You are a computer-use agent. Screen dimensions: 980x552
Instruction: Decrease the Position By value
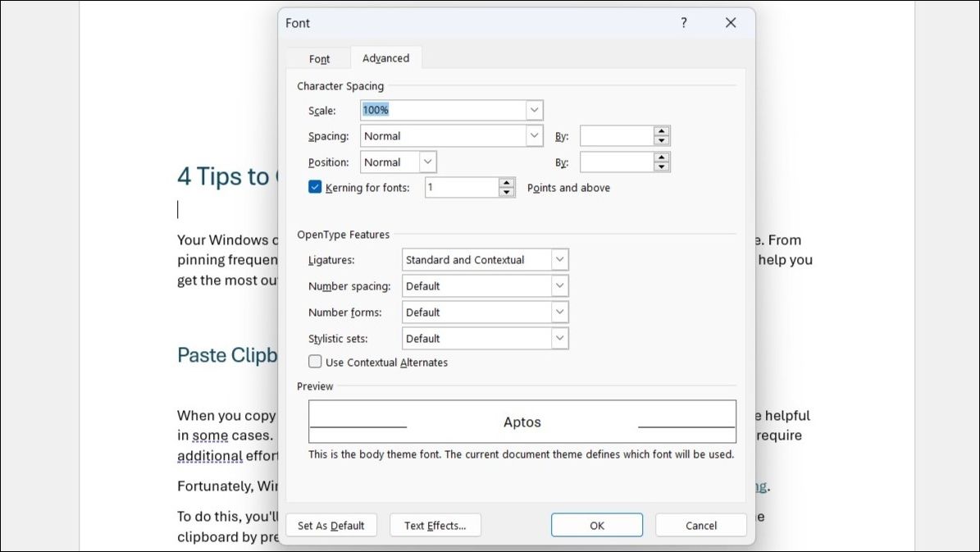(662, 166)
